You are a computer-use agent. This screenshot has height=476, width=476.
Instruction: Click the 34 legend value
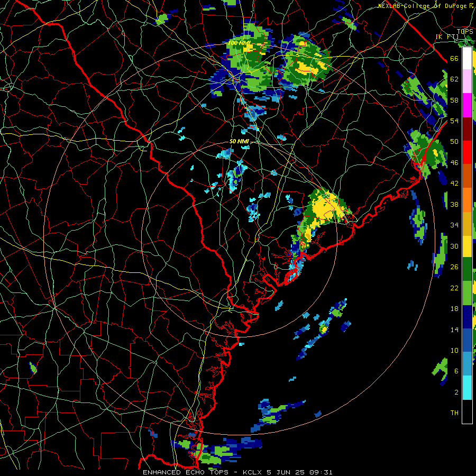[454, 225]
